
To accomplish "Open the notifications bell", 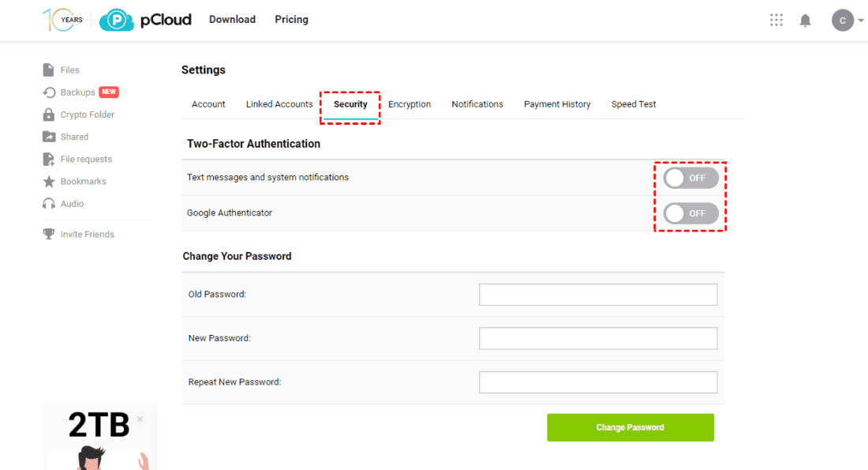I will point(805,21).
